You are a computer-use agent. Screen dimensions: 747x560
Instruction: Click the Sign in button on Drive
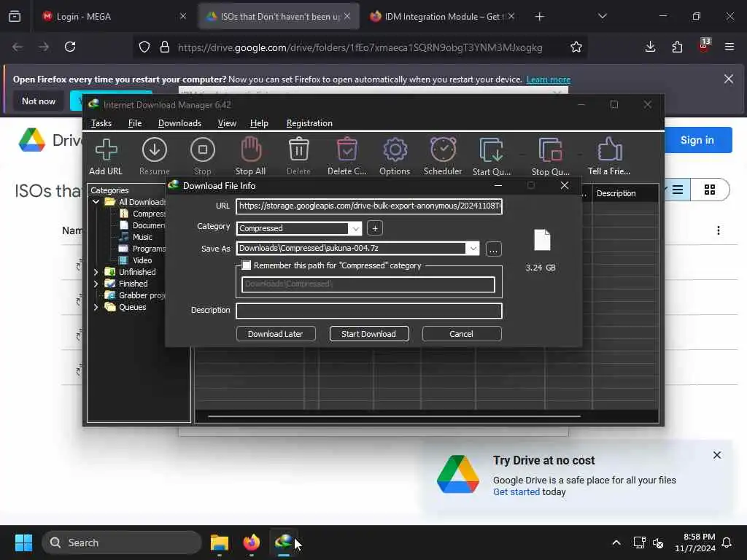click(x=697, y=140)
